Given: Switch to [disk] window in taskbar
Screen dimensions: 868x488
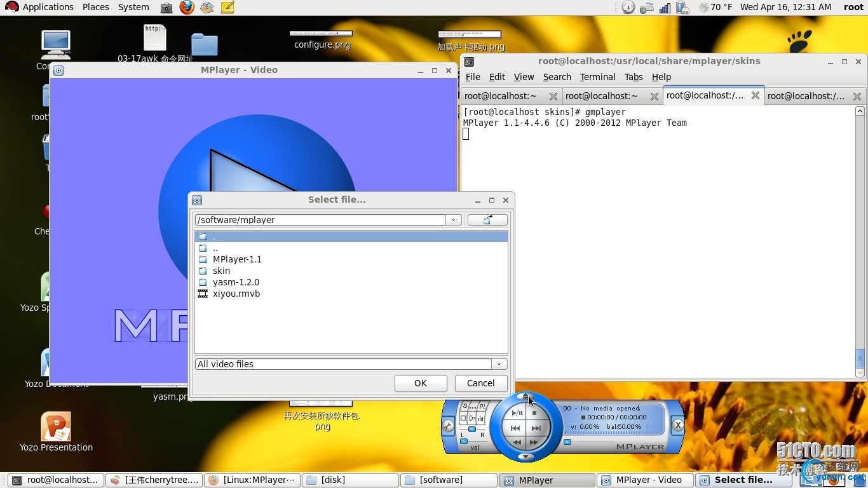Looking at the screenshot, I should click(x=351, y=480).
